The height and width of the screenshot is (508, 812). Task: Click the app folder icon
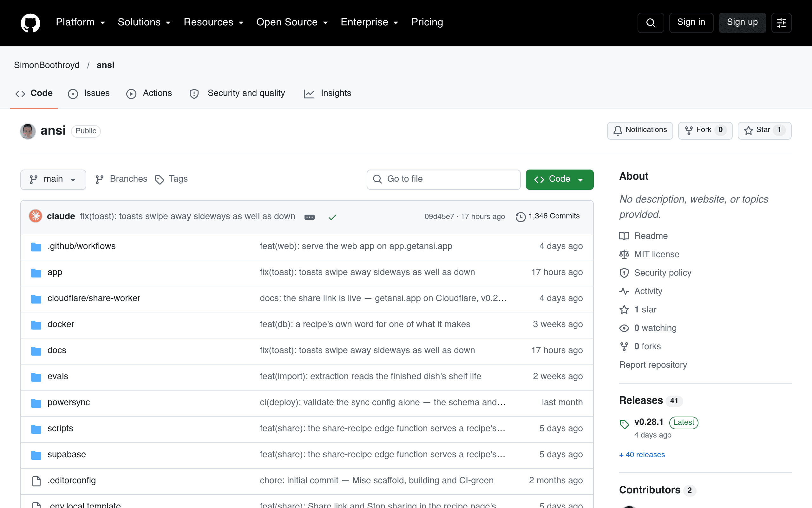point(36,273)
